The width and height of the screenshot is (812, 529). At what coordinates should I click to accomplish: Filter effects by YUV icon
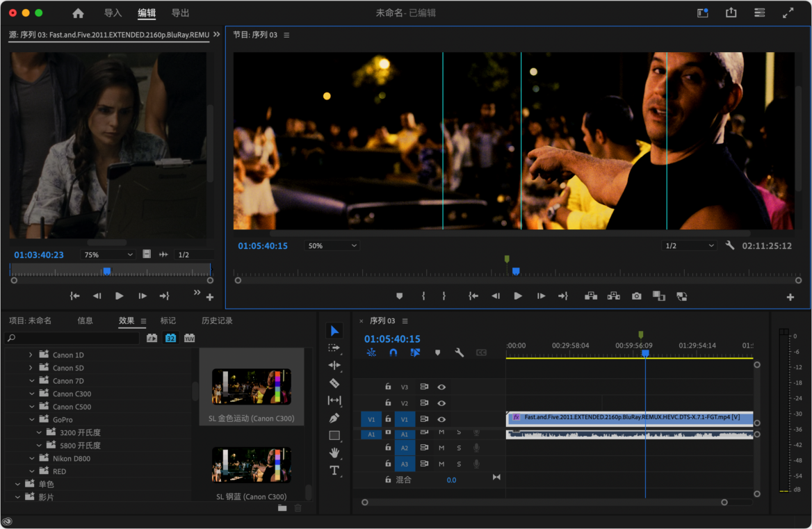click(190, 338)
